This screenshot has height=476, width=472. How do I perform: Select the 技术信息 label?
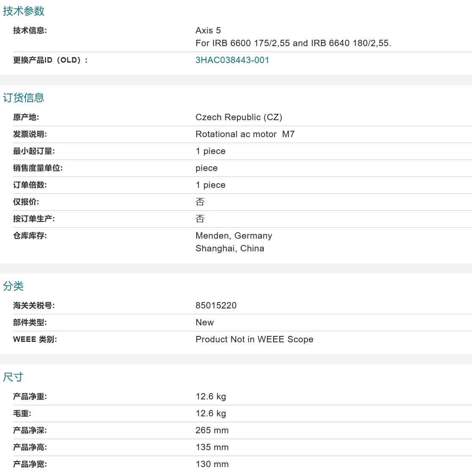(30, 30)
